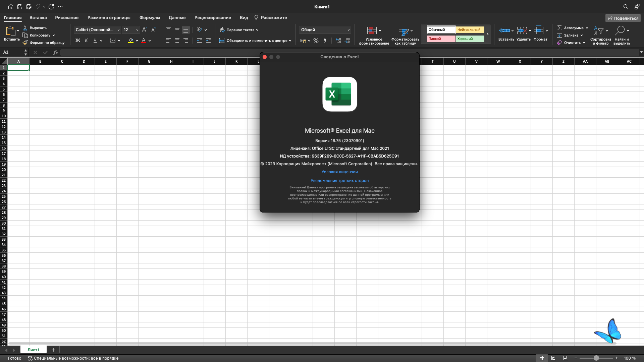Click the Поделиться share button
The width and height of the screenshot is (644, 362).
coord(623,18)
